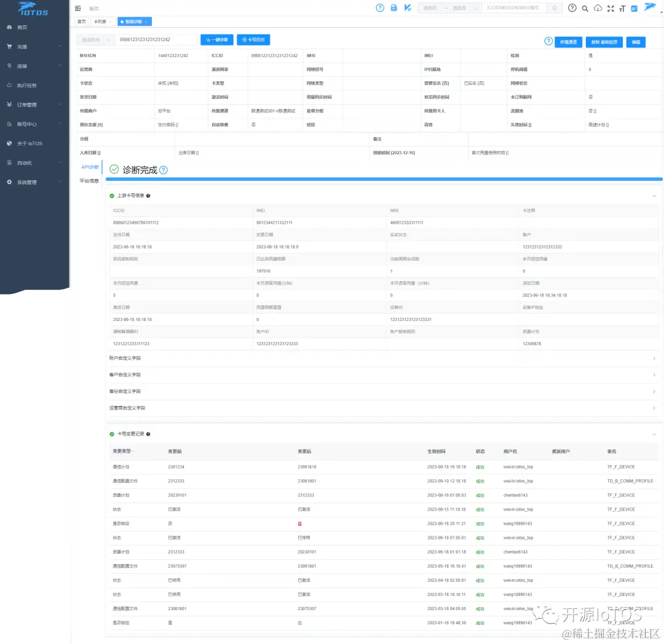Viewport: 664px width, 644px height.
Task: Expand 运营商自定义字段 row
Action: pyautogui.click(x=383, y=408)
